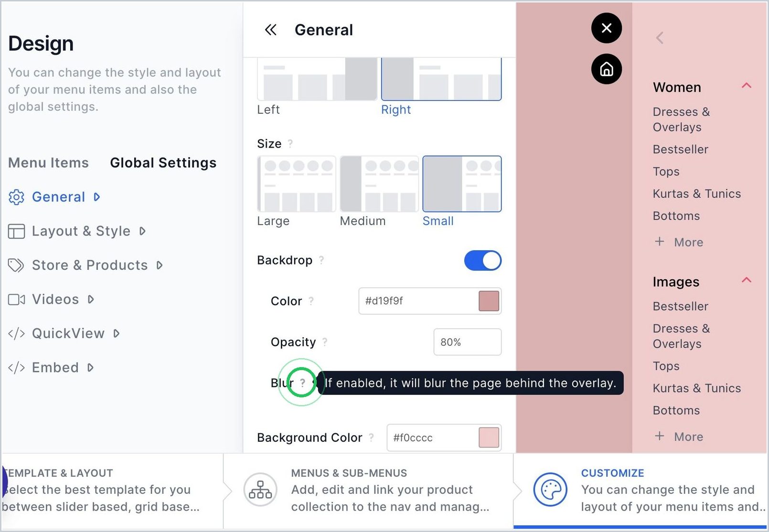Click the double-chevron back icon beside General
The image size is (769, 532).
(x=270, y=30)
